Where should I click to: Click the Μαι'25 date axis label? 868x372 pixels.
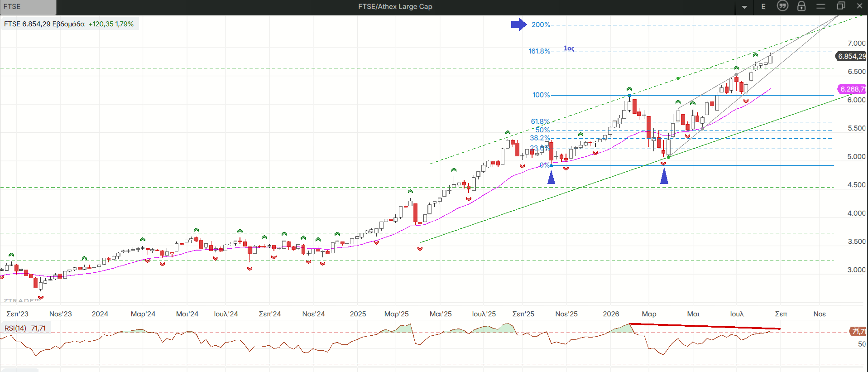pyautogui.click(x=441, y=314)
